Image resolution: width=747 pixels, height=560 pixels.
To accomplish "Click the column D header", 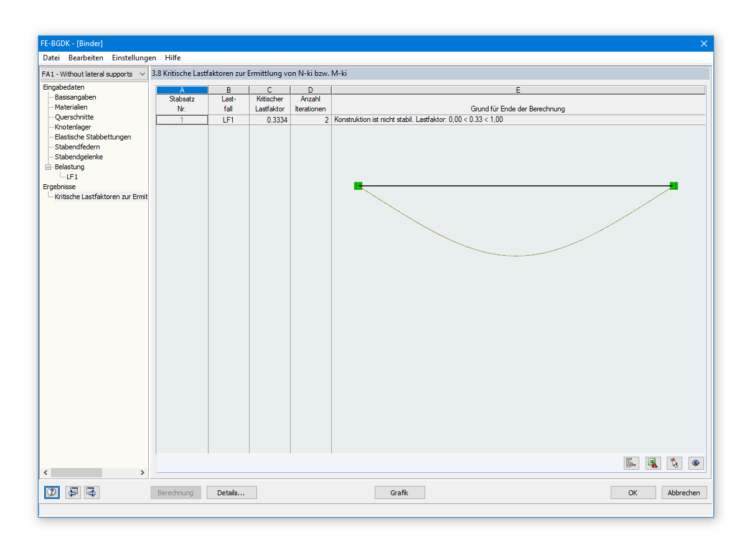I will coord(311,90).
